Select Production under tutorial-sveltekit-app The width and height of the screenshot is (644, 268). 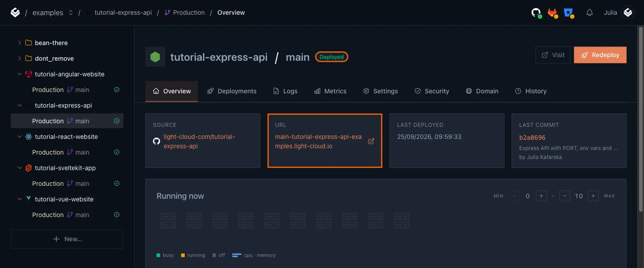pos(67,184)
